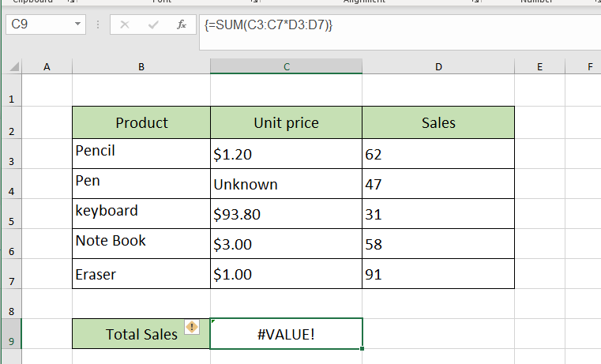Select row 6 header
The image size is (601, 364).
(12, 244)
